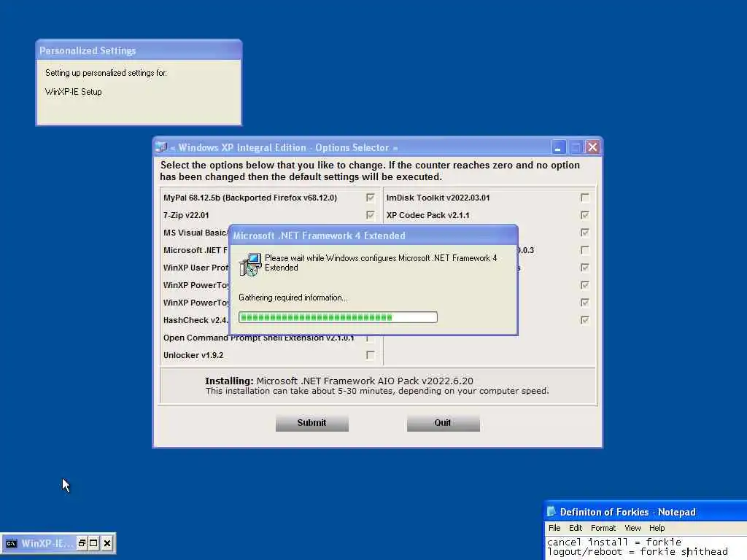747x560 pixels.
Task: Click the 'ImDisk Toolkit v2022.03.01' label
Action: (x=438, y=198)
